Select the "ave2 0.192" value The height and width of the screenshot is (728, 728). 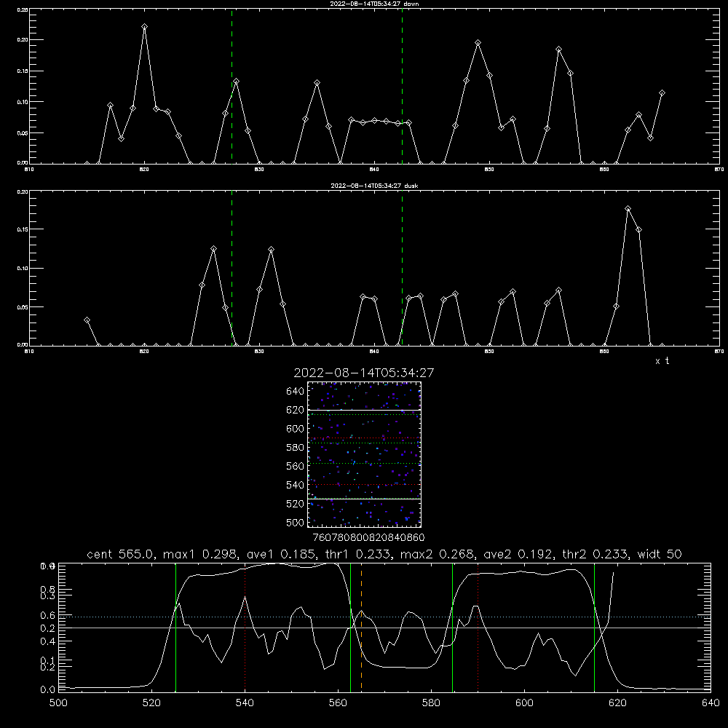coord(518,554)
